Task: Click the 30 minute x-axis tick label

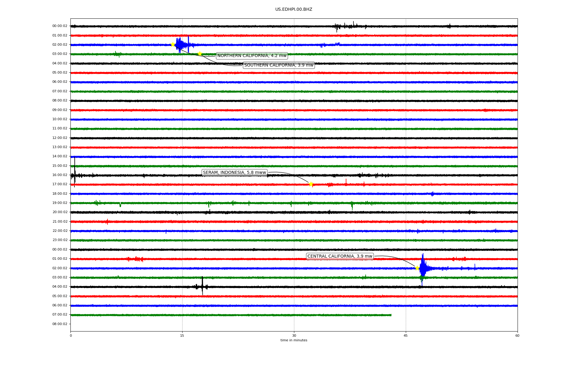Action: tap(294, 335)
